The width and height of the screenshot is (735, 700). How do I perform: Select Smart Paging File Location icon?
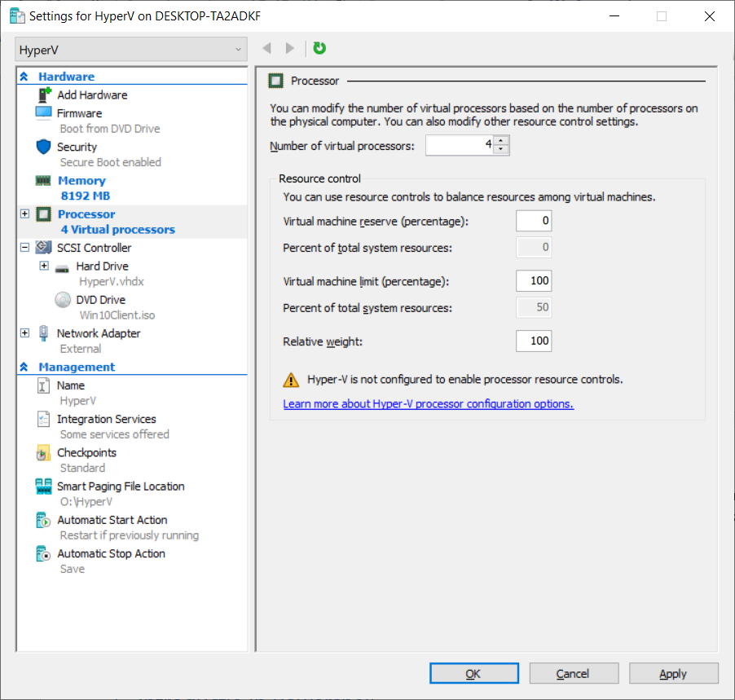(x=44, y=486)
